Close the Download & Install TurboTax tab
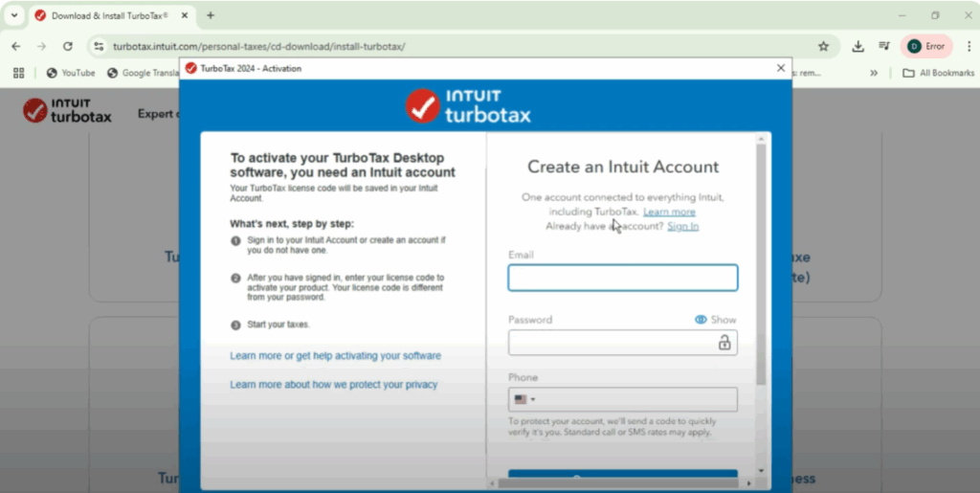 [x=185, y=15]
